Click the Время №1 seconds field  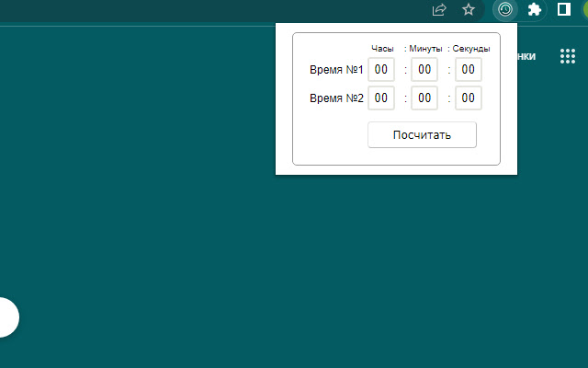click(x=469, y=70)
